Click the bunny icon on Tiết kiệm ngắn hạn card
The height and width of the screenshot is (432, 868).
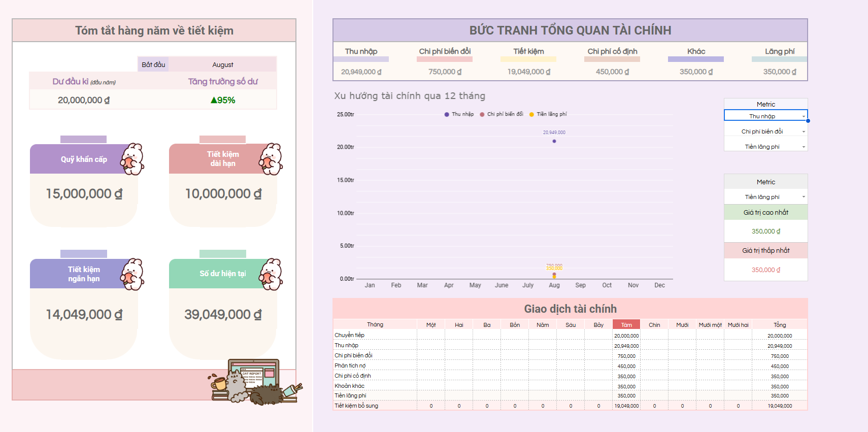(x=132, y=274)
